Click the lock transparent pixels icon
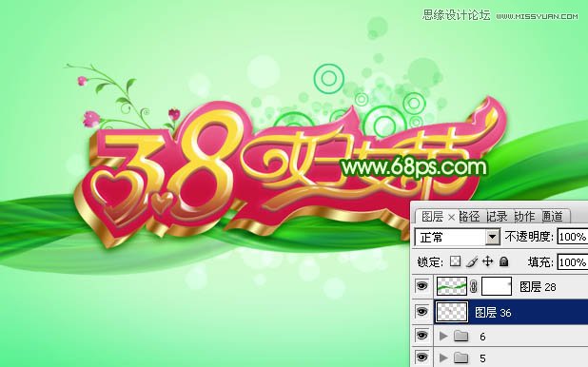This screenshot has height=367, width=588. pos(455,261)
